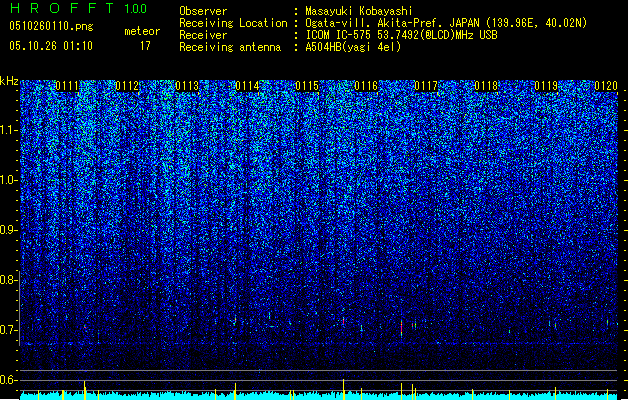
Task: Click the 0120 time marker
Action: point(606,86)
